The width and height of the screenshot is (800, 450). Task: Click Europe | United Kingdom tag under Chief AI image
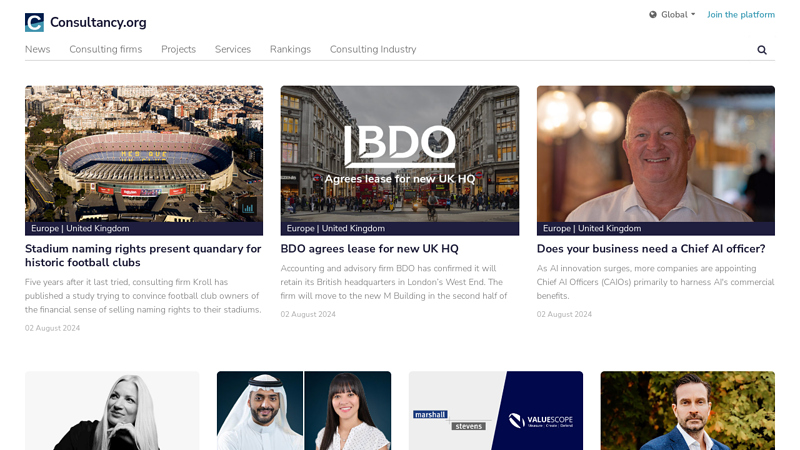[x=592, y=229]
